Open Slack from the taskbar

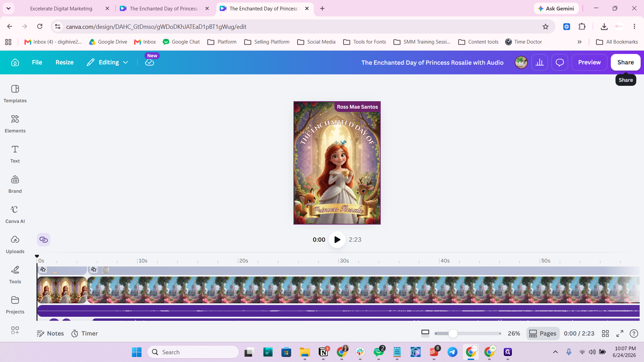(360, 352)
